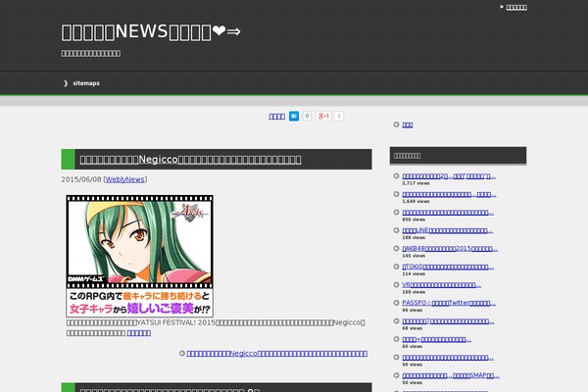Image resolution: width=588 pixels, height=392 pixels.
Task: Click the Hatena bookmark B! icon
Action: coord(294,117)
